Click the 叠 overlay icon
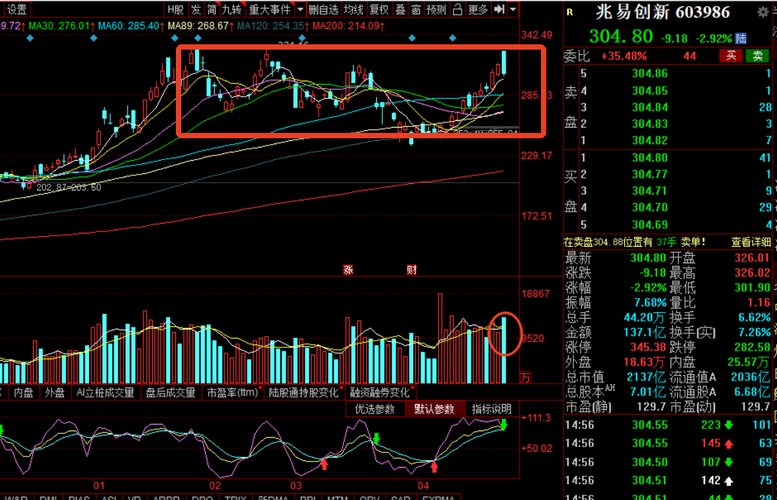The height and width of the screenshot is (500, 777). (400, 9)
